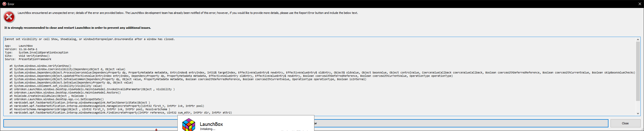Close the Error window with title X

[640, 4]
